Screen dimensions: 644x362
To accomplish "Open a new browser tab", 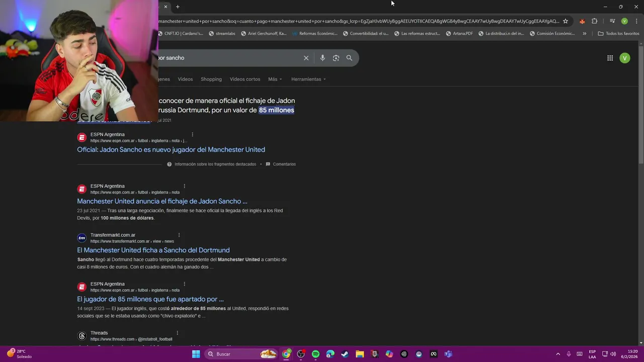I will point(178,7).
